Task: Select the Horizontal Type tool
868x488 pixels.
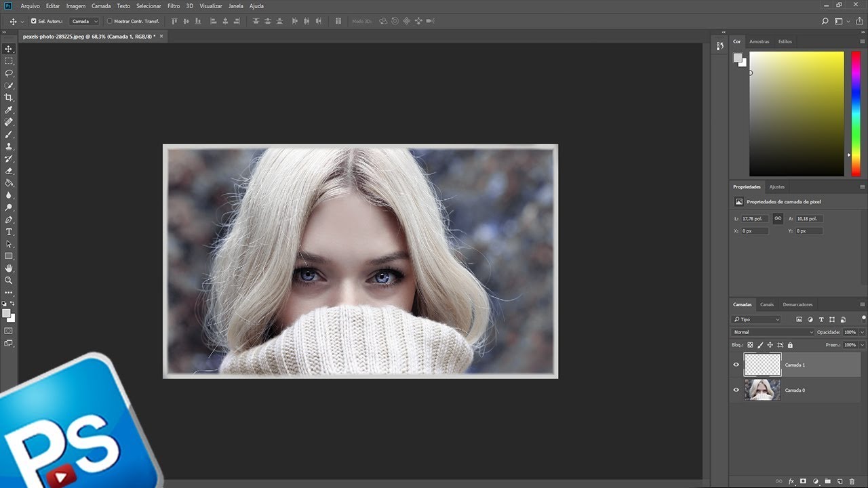Action: coord(9,232)
